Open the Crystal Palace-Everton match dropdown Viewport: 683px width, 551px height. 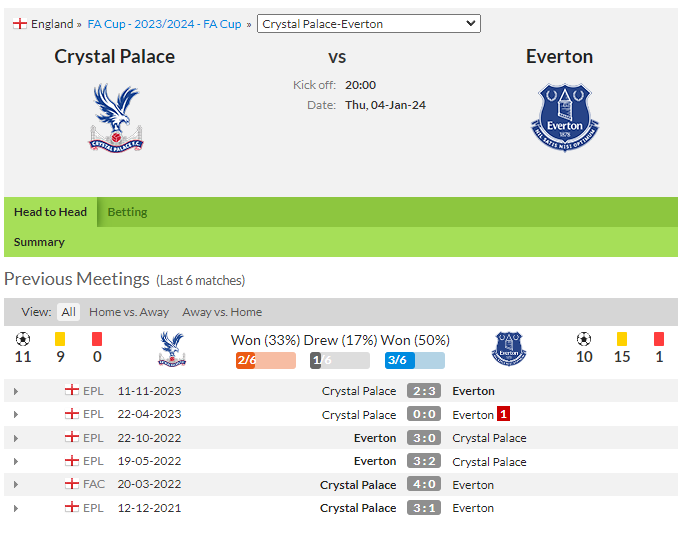[x=369, y=24]
